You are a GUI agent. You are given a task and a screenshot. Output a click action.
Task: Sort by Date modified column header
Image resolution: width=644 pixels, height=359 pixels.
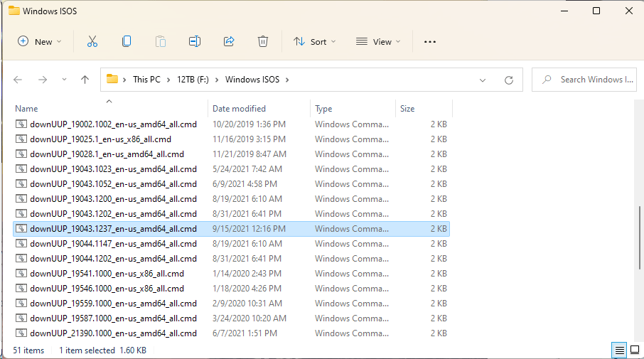pos(239,109)
